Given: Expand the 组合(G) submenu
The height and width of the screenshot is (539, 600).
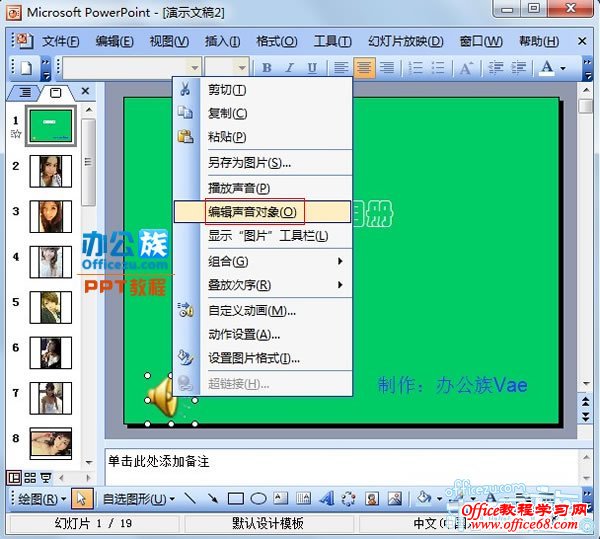Looking at the screenshot, I should 262,262.
